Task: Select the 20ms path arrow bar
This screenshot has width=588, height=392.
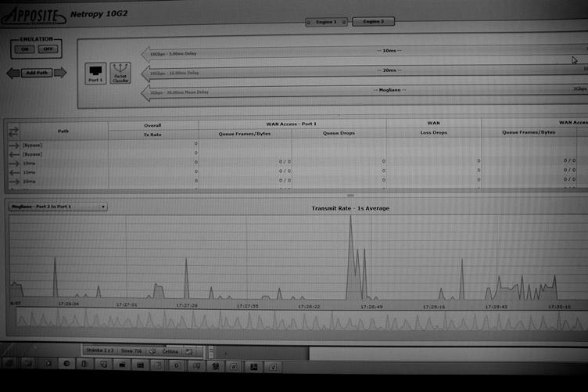Action: click(x=364, y=71)
